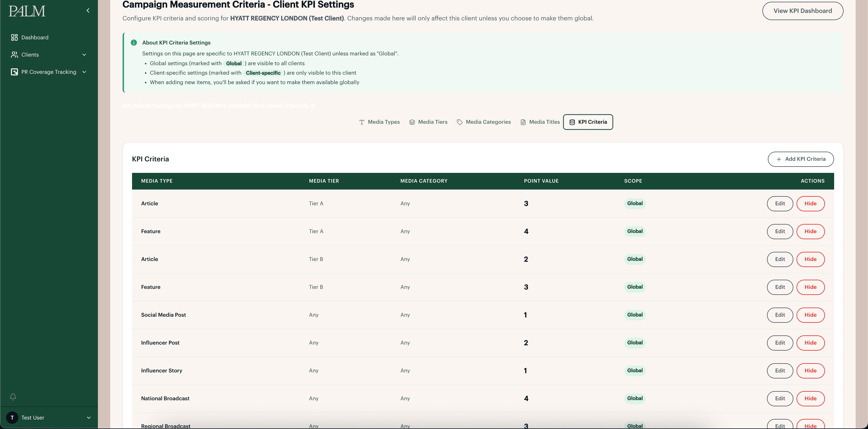This screenshot has width=868, height=429.
Task: Open the Clients menu item
Action: [49, 55]
